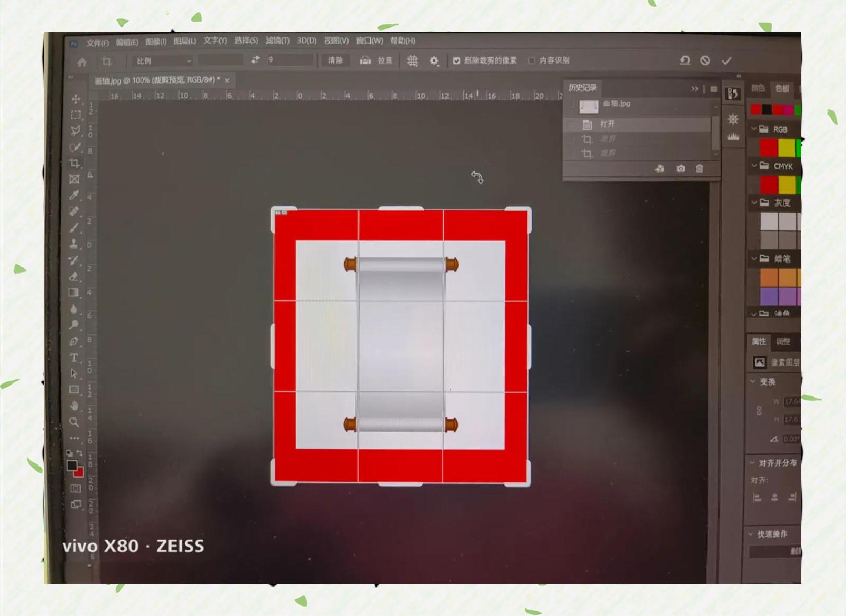Collapse History panel double-arrow
846x616 pixels.
click(x=694, y=89)
